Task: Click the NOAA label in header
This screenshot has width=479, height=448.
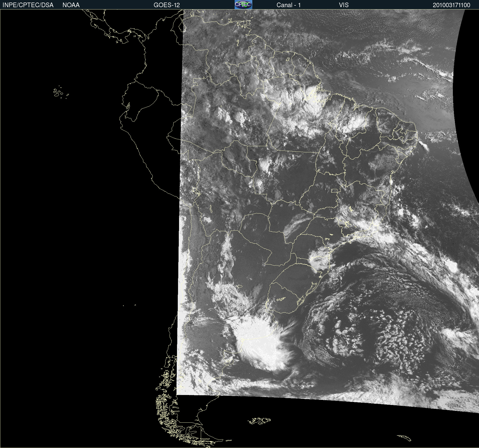Action: pyautogui.click(x=71, y=5)
